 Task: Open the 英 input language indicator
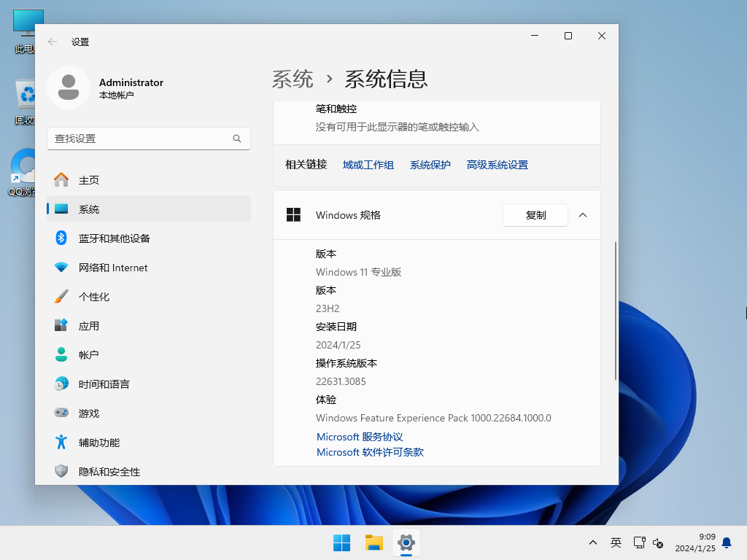[616, 542]
